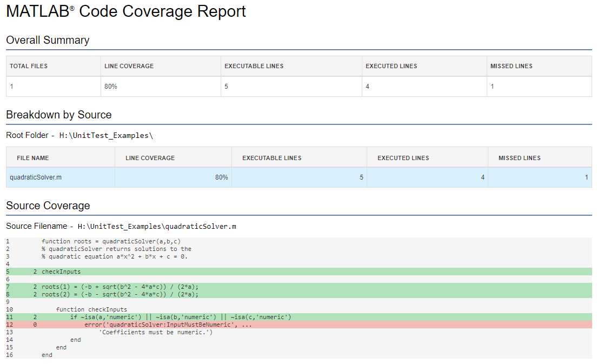Select the Breakdown by Source heading
Screen dimensions: 597x364
(58, 115)
